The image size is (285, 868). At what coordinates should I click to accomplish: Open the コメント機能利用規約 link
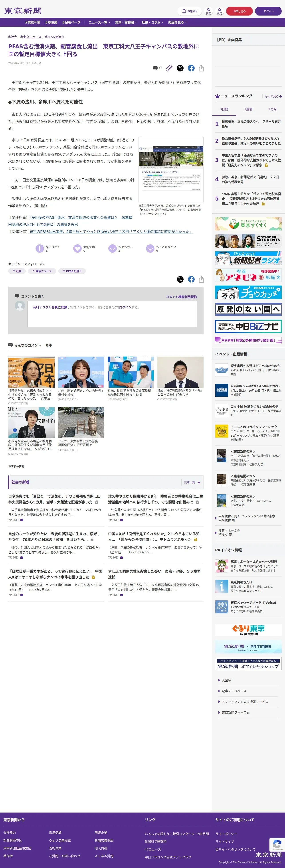point(181,297)
